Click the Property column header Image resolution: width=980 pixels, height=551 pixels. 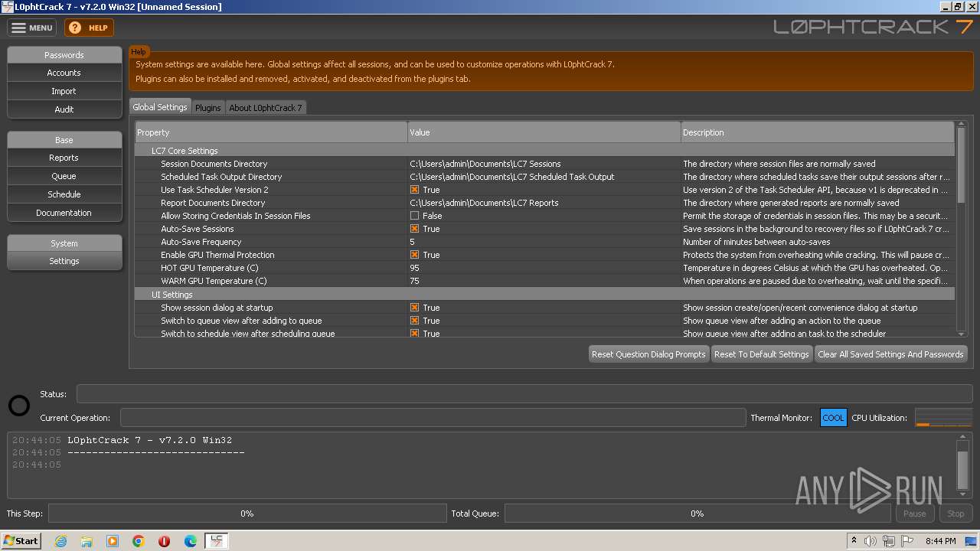click(x=271, y=132)
